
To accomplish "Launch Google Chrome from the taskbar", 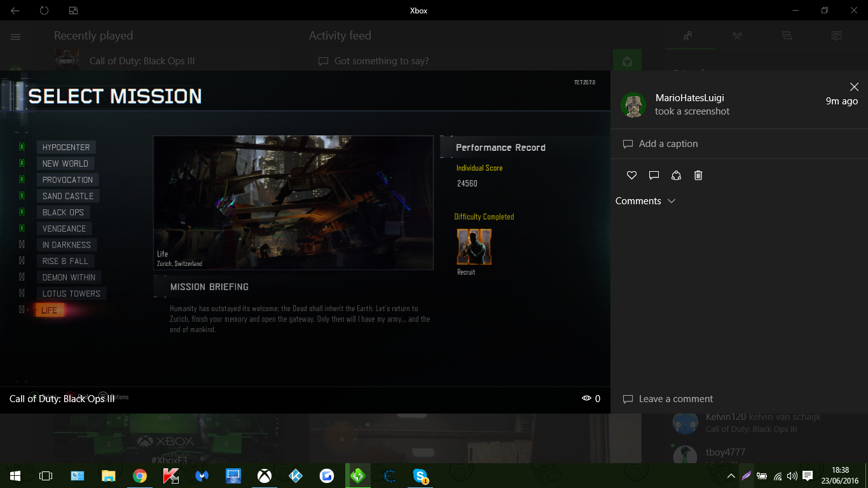I will [x=140, y=475].
